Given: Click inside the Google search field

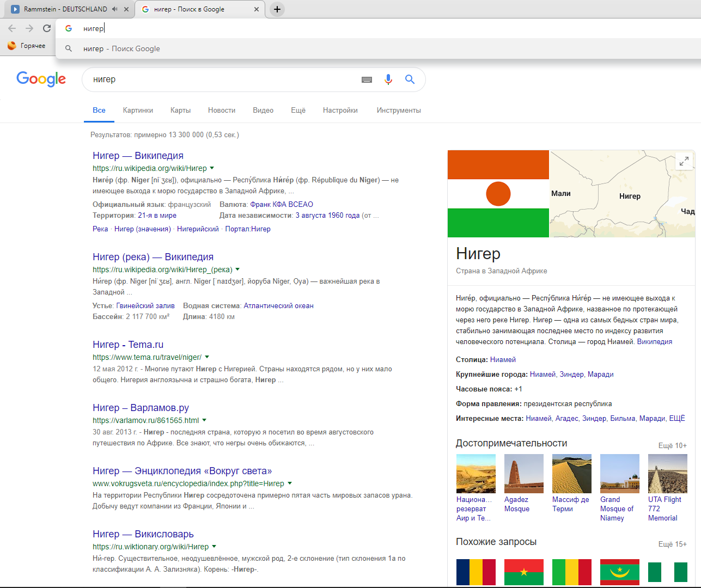Looking at the screenshot, I should 223,79.
